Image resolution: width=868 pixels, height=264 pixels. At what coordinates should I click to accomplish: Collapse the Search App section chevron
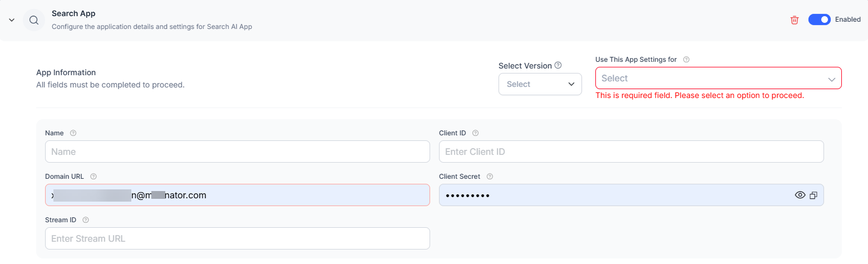tap(12, 20)
